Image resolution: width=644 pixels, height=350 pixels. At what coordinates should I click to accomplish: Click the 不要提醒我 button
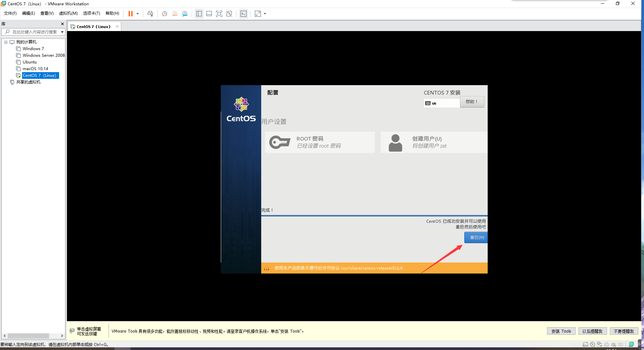point(624,331)
